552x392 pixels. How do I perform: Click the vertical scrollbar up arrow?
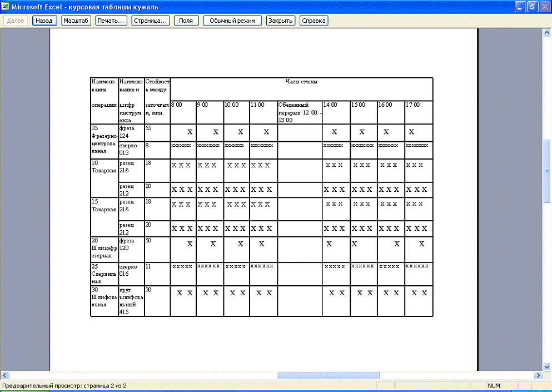547,33
